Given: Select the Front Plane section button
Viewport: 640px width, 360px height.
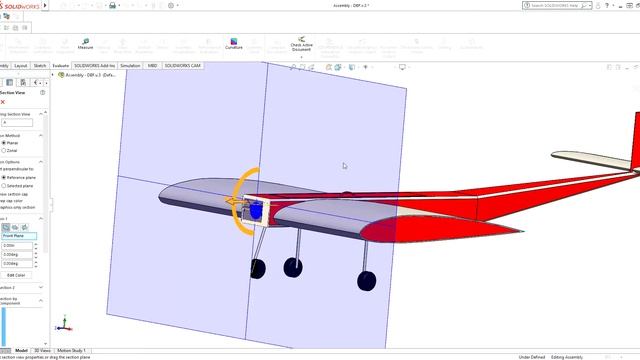Looking at the screenshot, I should click(6, 227).
